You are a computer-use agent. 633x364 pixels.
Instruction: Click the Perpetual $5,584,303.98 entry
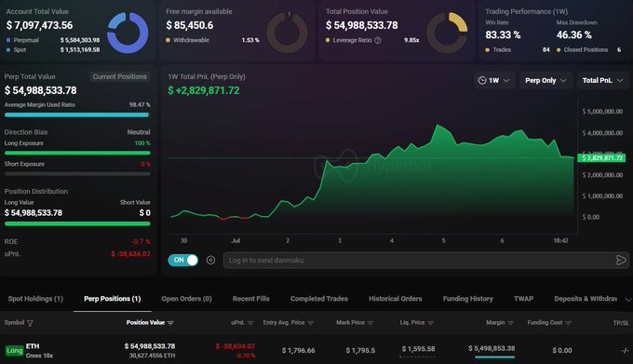tap(53, 40)
